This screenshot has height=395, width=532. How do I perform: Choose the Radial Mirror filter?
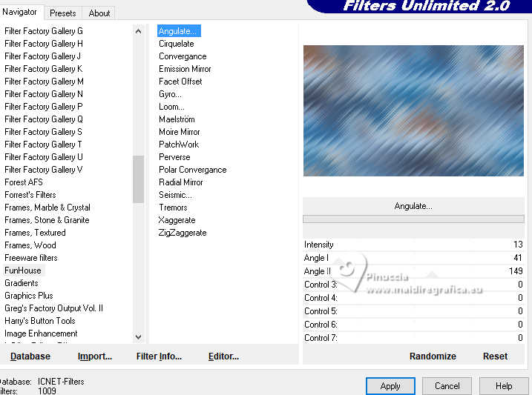point(181,182)
